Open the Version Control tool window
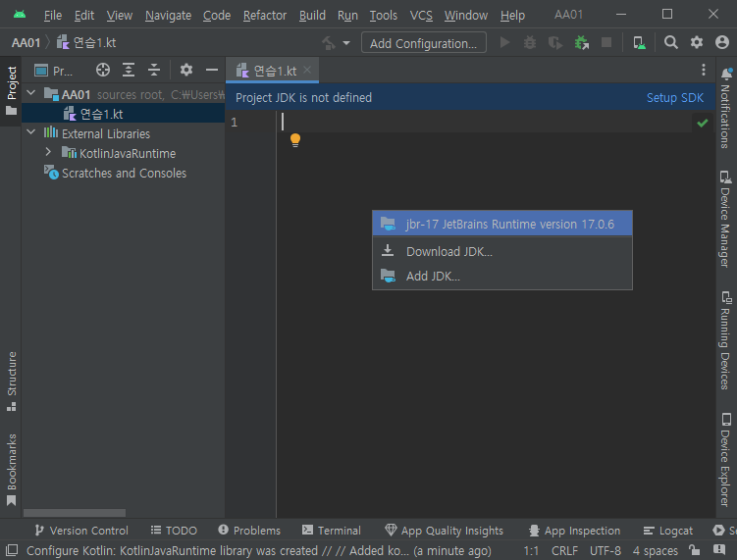 point(81,531)
